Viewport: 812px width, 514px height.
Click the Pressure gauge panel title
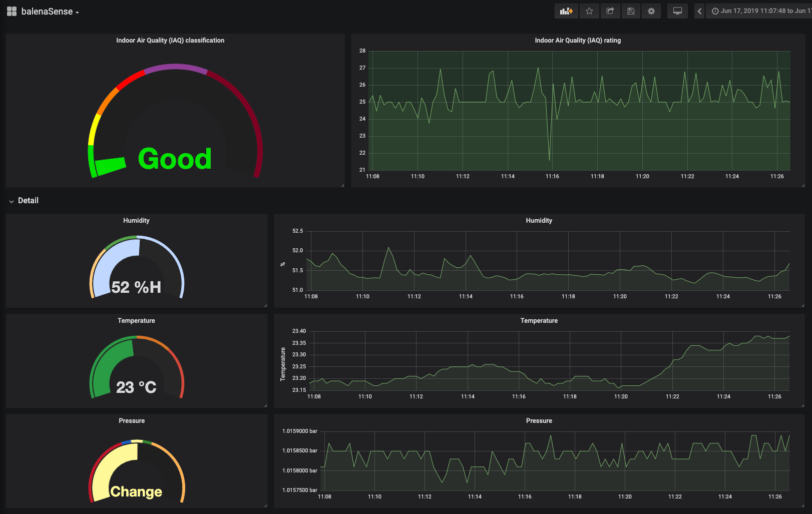pyautogui.click(x=132, y=421)
